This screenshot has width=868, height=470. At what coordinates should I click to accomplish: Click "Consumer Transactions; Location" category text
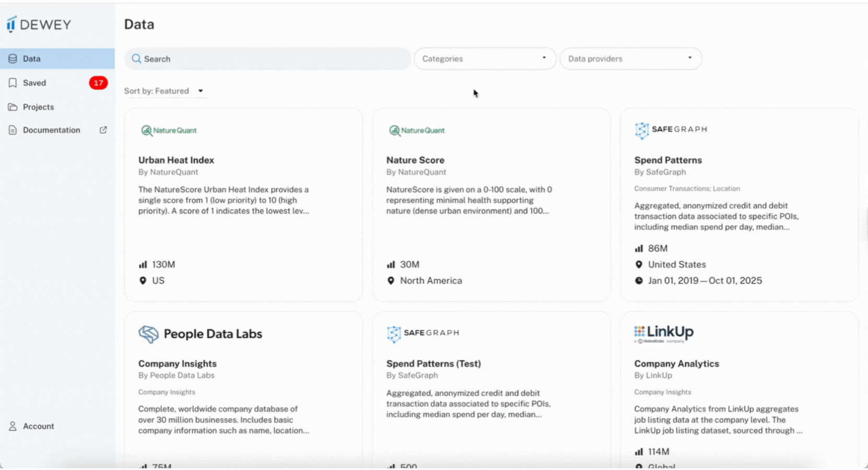point(687,189)
